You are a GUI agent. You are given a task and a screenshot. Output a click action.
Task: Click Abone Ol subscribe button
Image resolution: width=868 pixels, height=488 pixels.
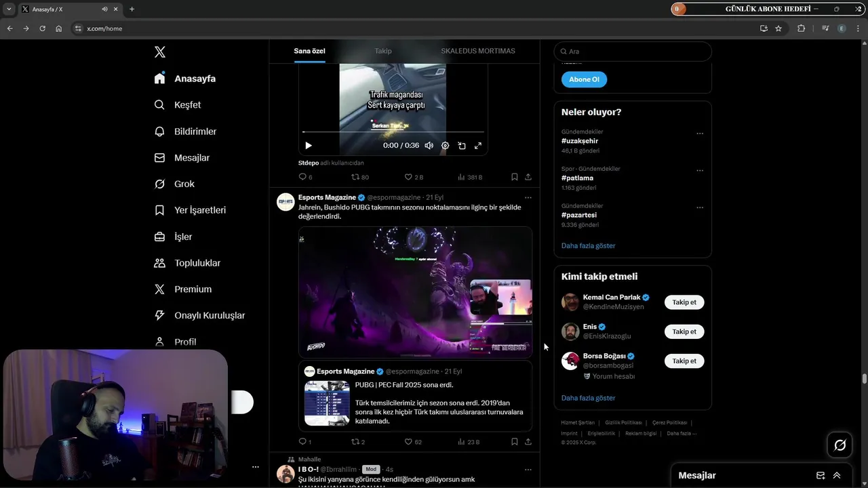tap(584, 79)
